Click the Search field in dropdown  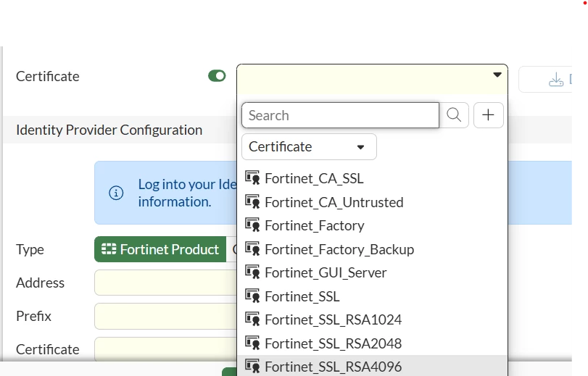(340, 115)
